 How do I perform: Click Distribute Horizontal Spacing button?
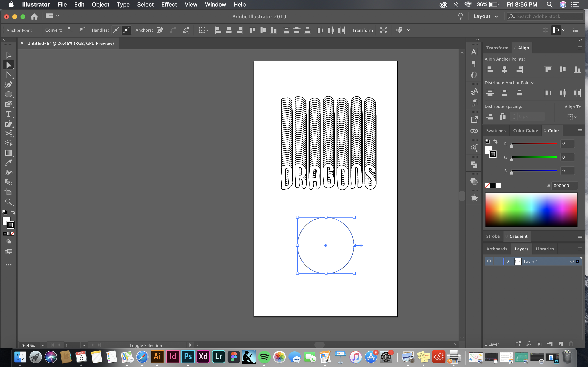pos(502,117)
